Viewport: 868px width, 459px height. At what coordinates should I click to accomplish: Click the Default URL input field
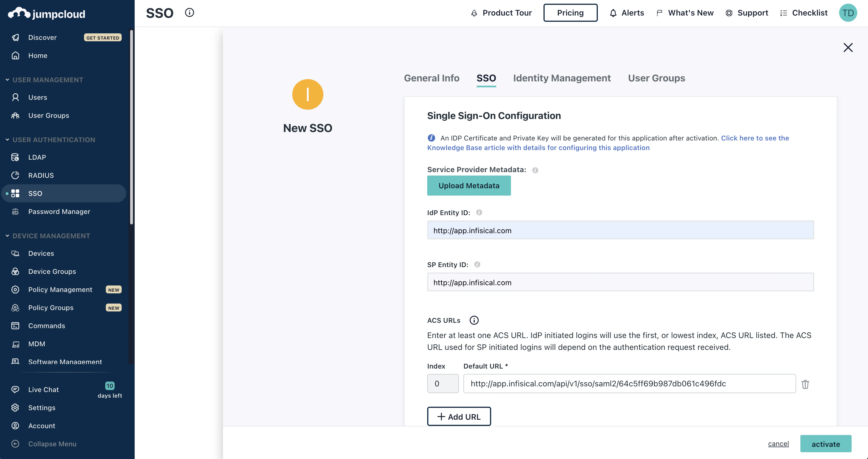point(630,384)
